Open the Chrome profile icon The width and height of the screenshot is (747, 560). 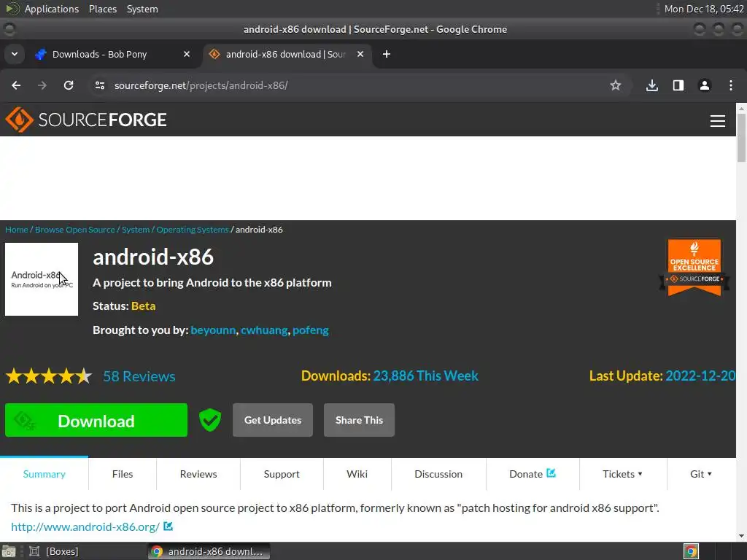tap(705, 85)
